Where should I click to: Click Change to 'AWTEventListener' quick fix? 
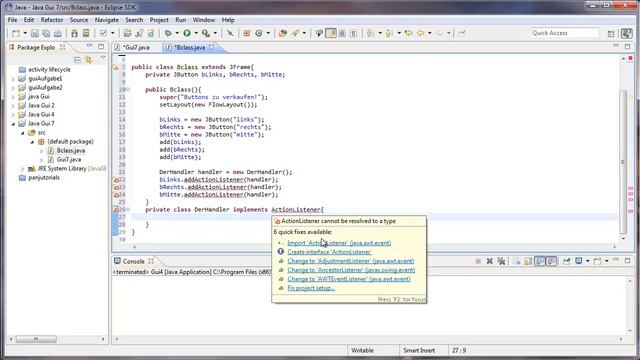[349, 279]
